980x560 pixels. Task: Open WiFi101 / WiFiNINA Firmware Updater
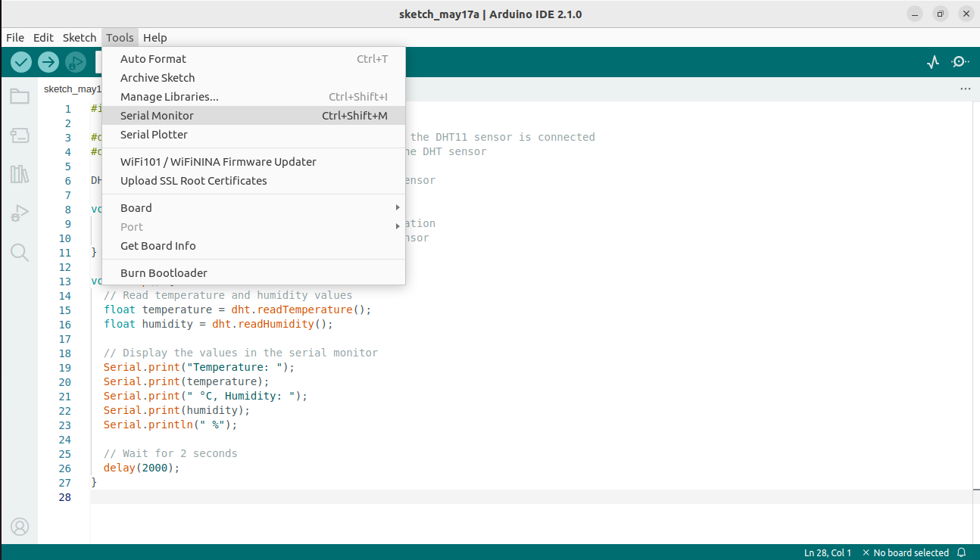tap(254, 162)
